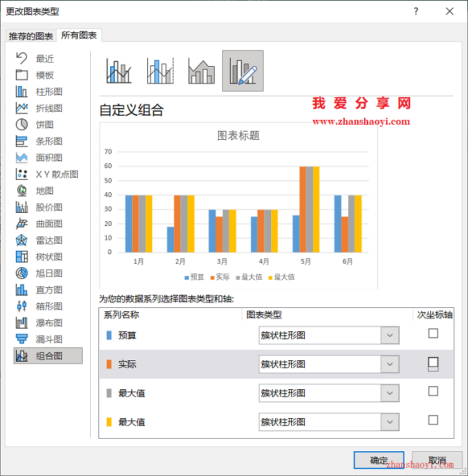Choose clustered column-line combo subtype
Viewport: 468px width, 476px height.
tap(119, 71)
